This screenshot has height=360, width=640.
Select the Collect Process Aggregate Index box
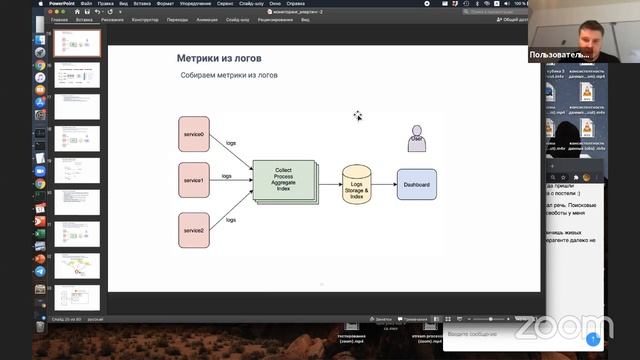coord(284,180)
